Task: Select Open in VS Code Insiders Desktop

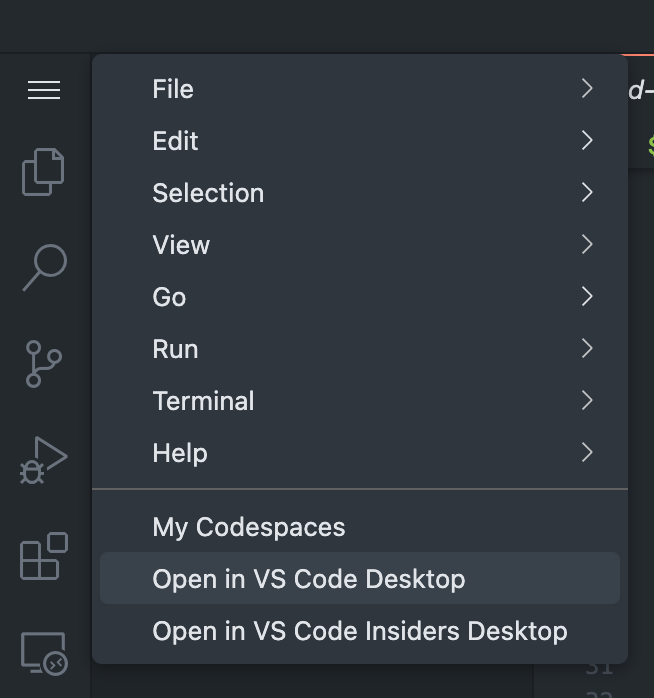Action: click(x=360, y=631)
